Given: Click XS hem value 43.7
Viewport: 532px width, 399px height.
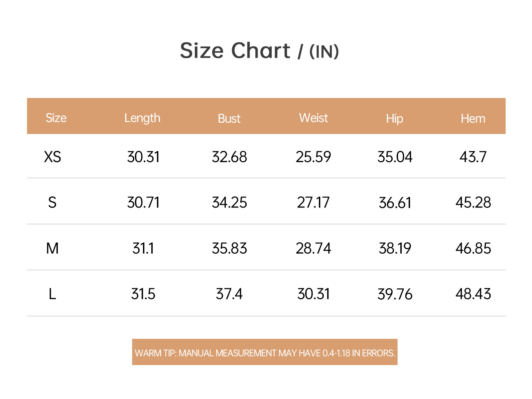Looking at the screenshot, I should tap(473, 157).
